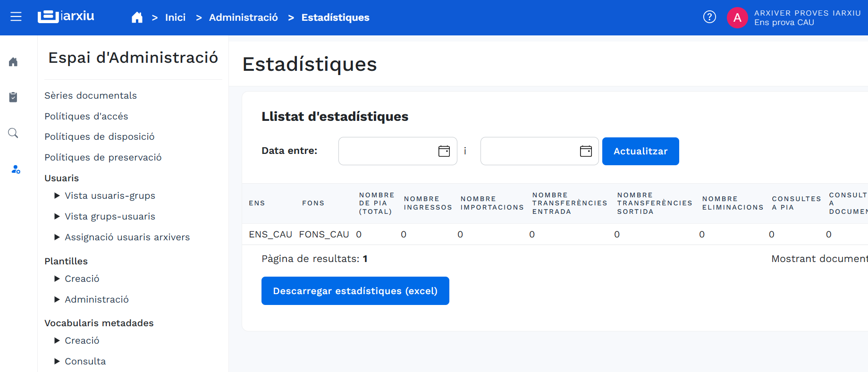Viewport: 868px width, 372px height.
Task: Click the FONS column header
Action: 313,203
